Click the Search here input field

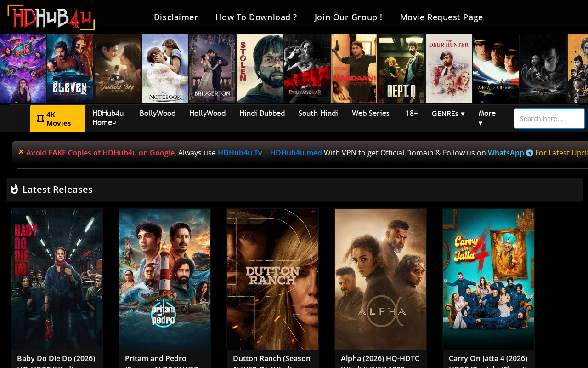(549, 119)
